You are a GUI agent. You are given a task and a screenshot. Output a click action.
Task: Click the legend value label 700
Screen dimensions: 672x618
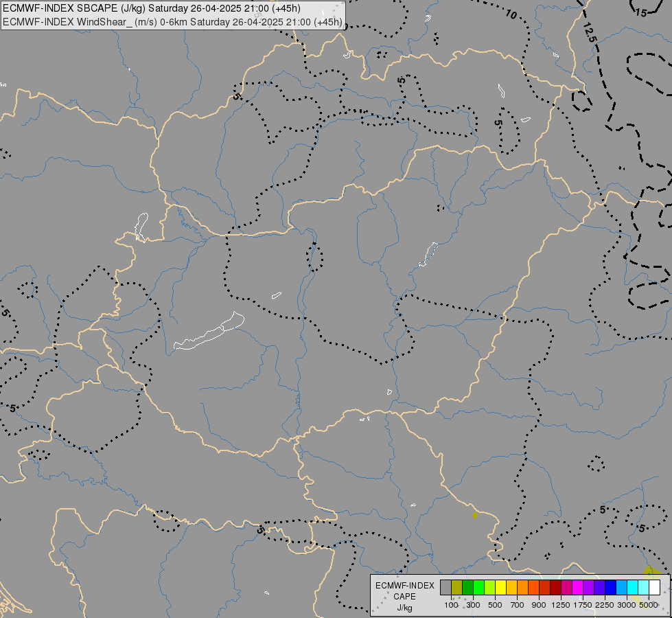coord(518,605)
